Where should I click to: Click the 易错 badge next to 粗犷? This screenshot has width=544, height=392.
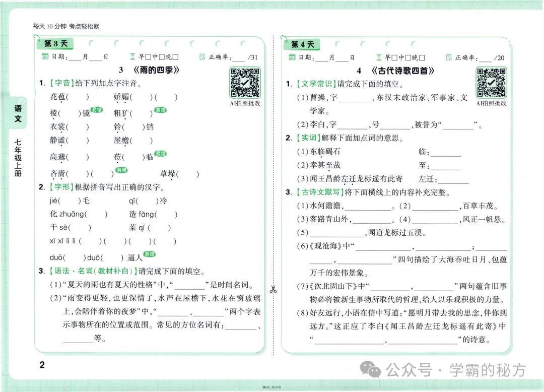(x=161, y=110)
